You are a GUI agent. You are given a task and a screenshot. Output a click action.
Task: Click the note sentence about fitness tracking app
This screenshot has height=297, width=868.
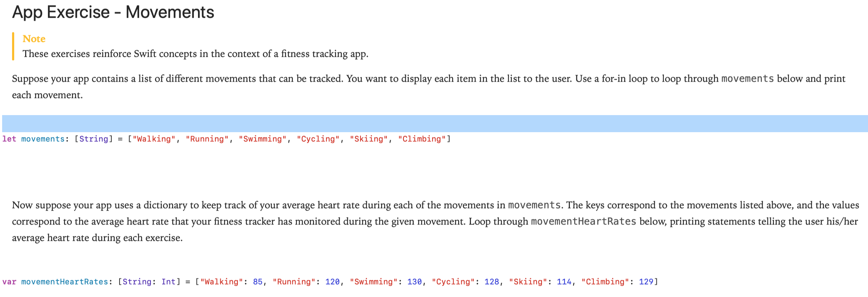tap(196, 54)
